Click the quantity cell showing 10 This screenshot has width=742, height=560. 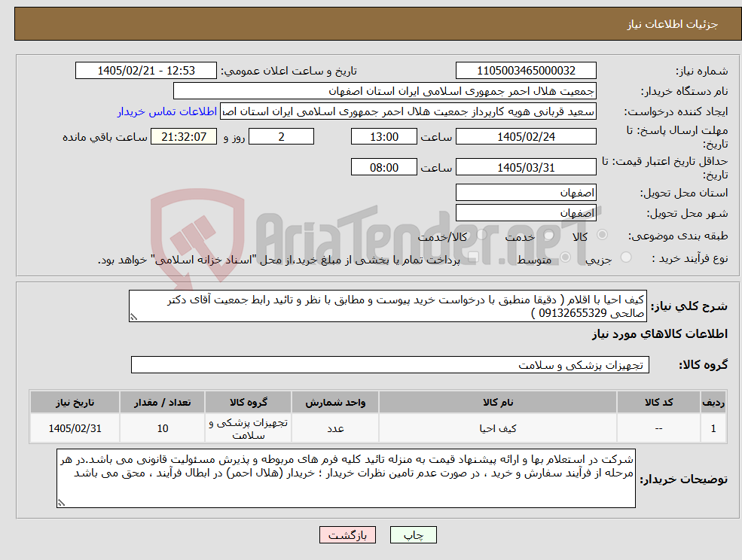[x=162, y=428]
